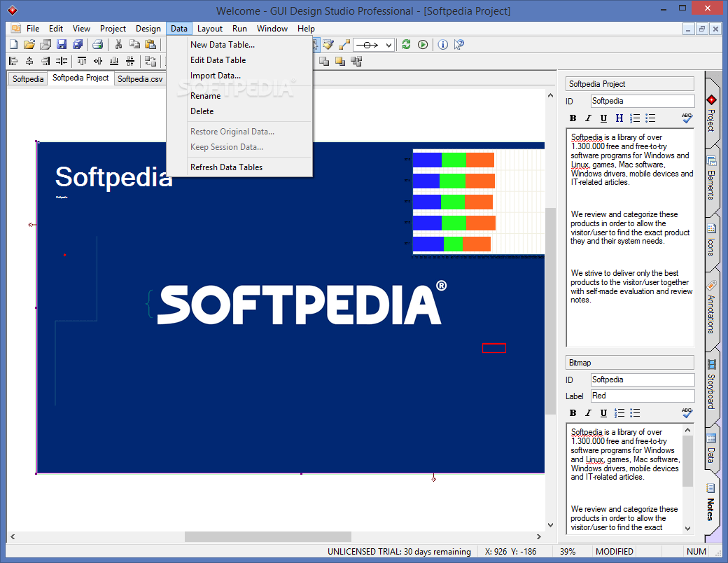Image resolution: width=728 pixels, height=563 pixels.
Task: Toggle Bold in Softpedia Project notes
Action: tap(573, 118)
